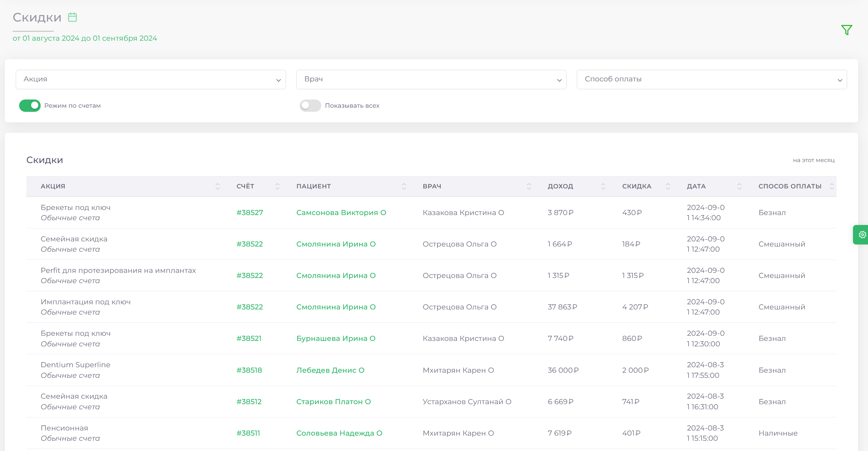Expand the Способ оплаты dropdown
Image resolution: width=868 pixels, height=451 pixels.
(x=712, y=79)
